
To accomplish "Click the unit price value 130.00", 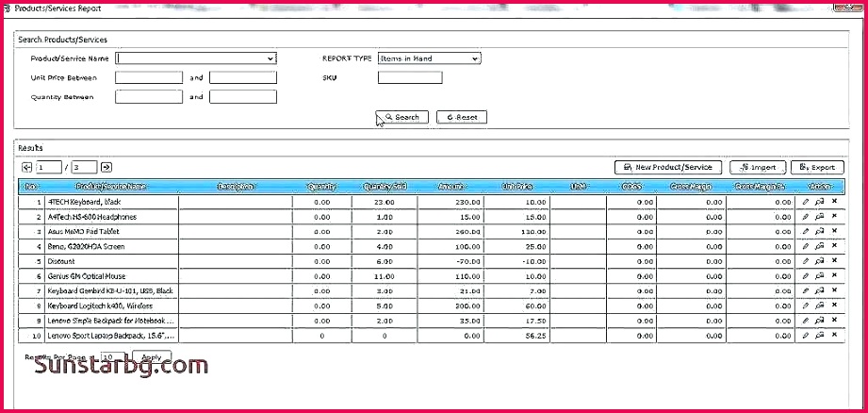I will [533, 232].
